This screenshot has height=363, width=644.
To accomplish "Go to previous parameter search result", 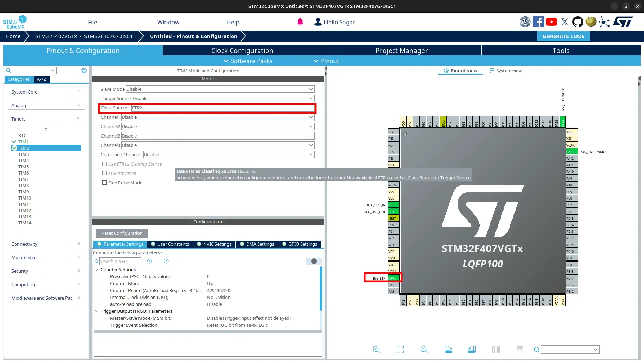I will tap(150, 261).
